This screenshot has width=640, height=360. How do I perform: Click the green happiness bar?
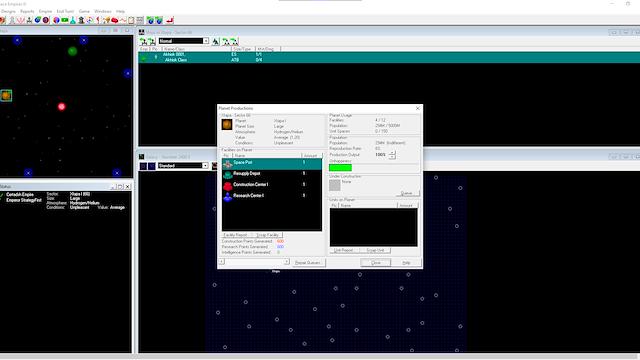[340, 167]
